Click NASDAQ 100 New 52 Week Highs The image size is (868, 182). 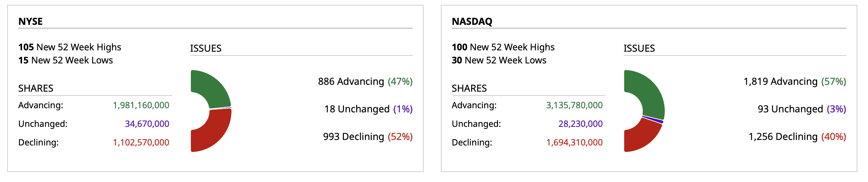(503, 47)
